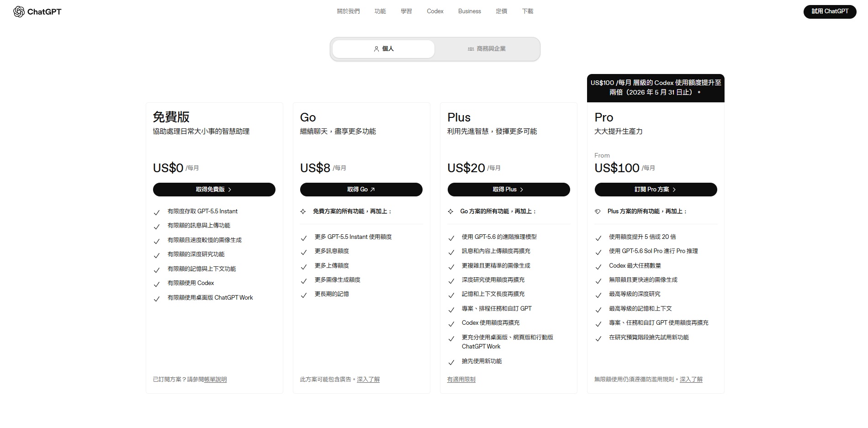Click the text 搶先使用新功能

tap(482, 361)
